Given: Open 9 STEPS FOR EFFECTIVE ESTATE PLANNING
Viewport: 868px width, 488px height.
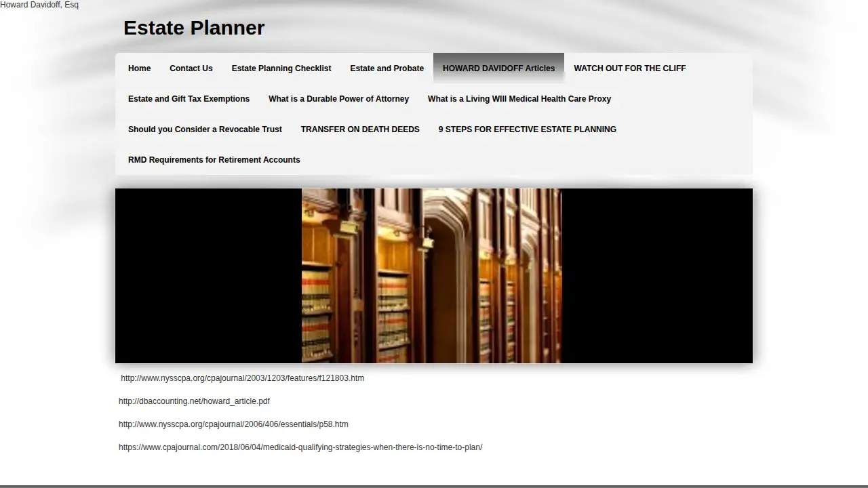Looking at the screenshot, I should 527,129.
